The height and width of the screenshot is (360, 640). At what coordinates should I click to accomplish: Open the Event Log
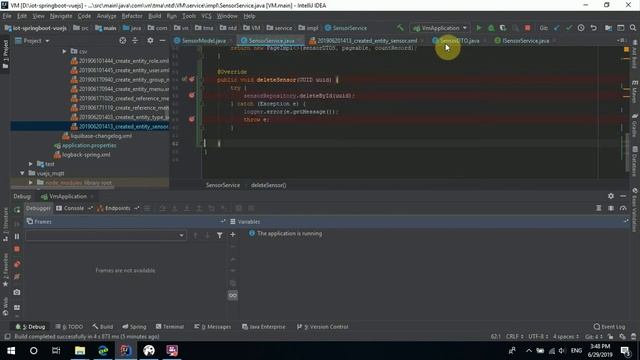click(609, 327)
